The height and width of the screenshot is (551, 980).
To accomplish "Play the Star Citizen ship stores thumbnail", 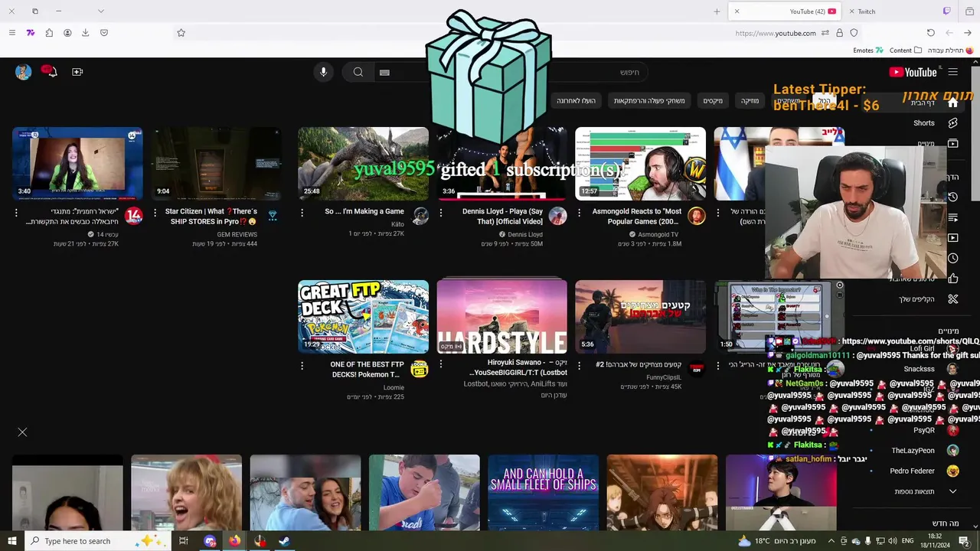I will click(x=216, y=163).
